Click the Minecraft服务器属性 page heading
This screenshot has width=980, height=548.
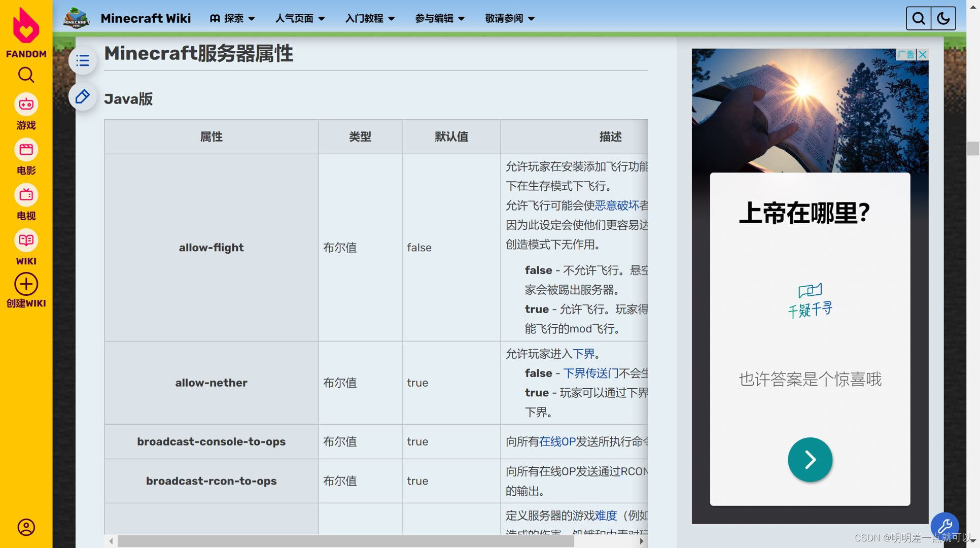tap(199, 53)
